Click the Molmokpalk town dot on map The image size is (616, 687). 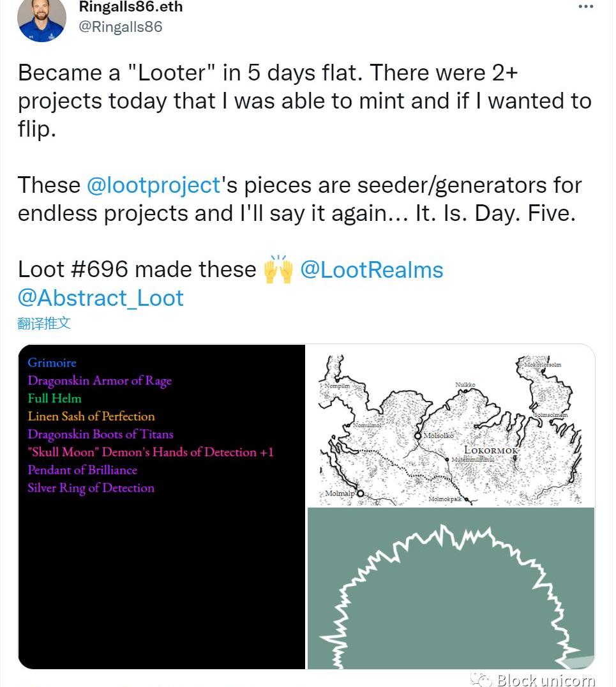467,499
